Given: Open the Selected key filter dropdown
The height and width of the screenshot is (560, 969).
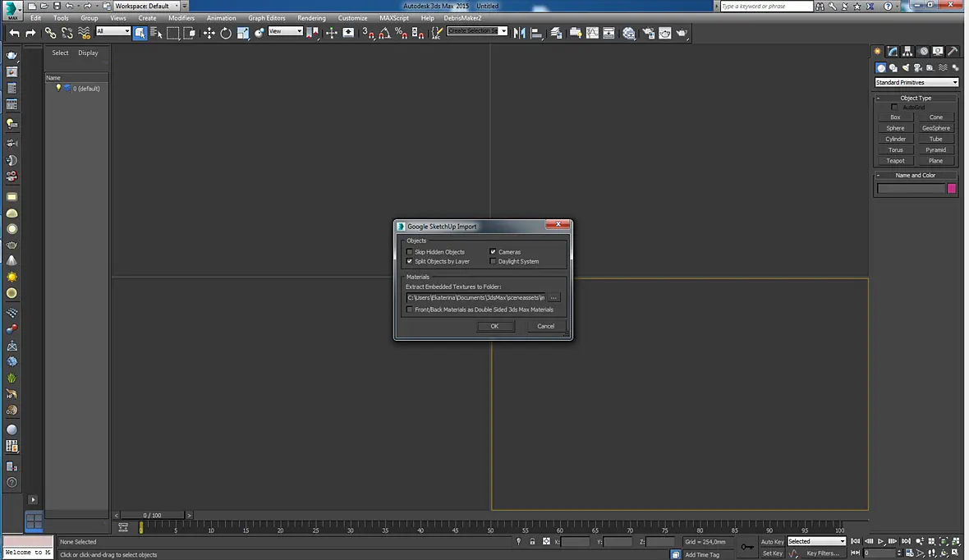Looking at the screenshot, I should click(x=816, y=541).
